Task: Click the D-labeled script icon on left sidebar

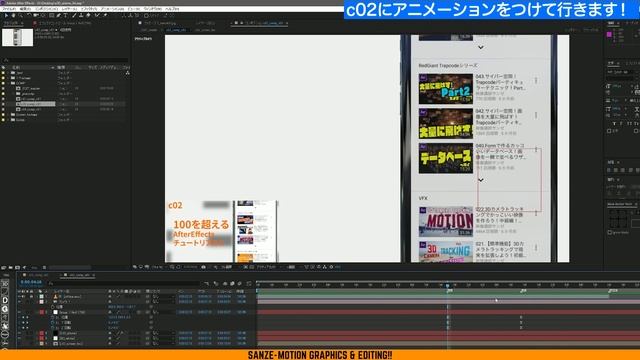Action: click(5, 300)
